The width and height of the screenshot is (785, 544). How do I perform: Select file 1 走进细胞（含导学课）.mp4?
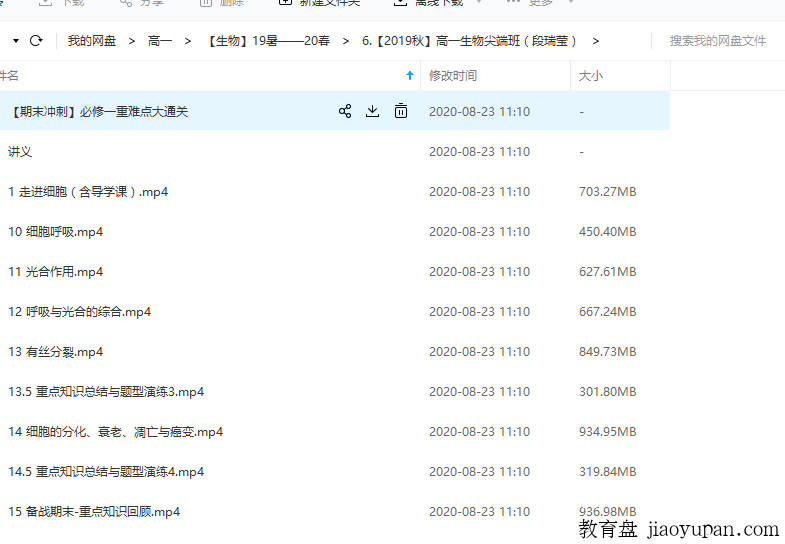click(88, 192)
